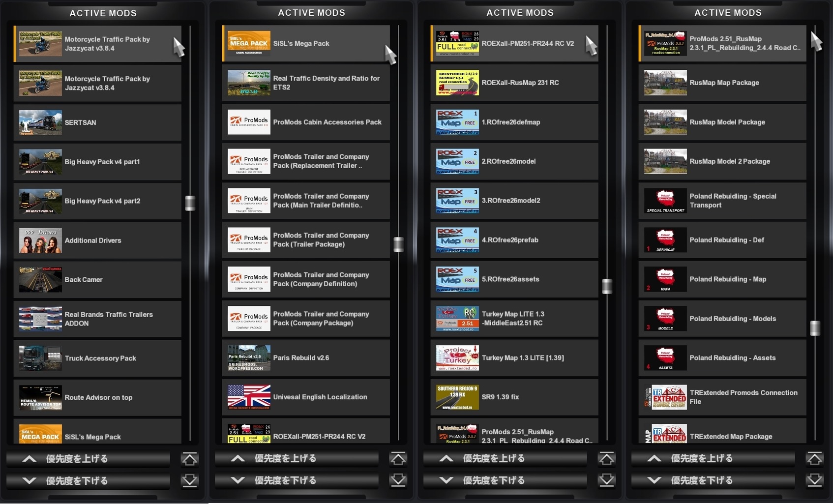Click the Truck Accessory Pack thumbnail
Image resolution: width=833 pixels, height=504 pixels.
coord(40,358)
